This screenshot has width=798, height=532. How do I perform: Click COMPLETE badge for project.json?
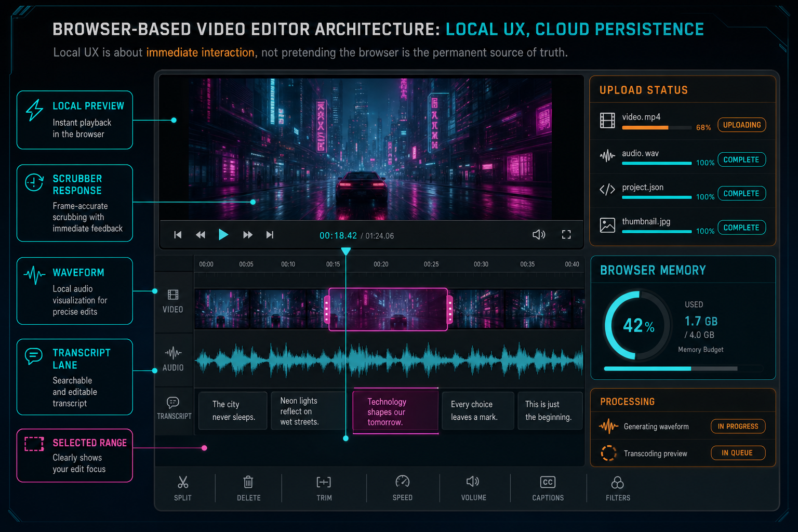pos(741,193)
